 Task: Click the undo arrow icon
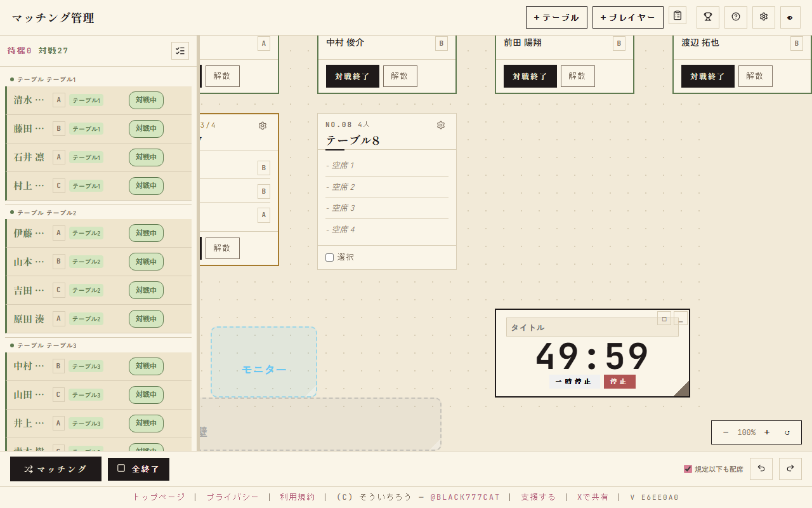(x=761, y=469)
